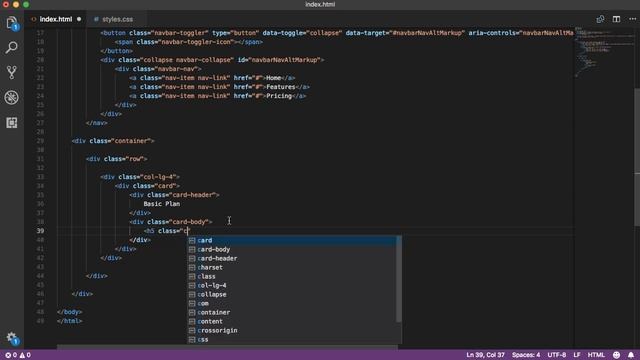Click the 'navbar-nav' class value on line 21
The height and width of the screenshot is (360, 640).
(x=179, y=69)
